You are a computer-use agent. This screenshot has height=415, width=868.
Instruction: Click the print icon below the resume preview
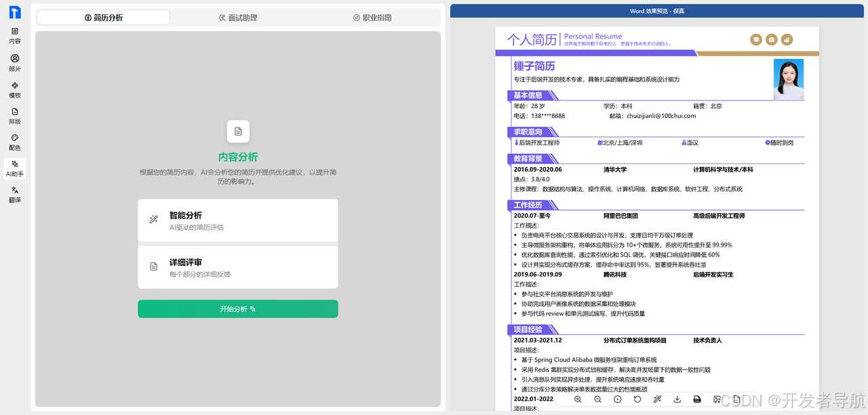pos(696,399)
